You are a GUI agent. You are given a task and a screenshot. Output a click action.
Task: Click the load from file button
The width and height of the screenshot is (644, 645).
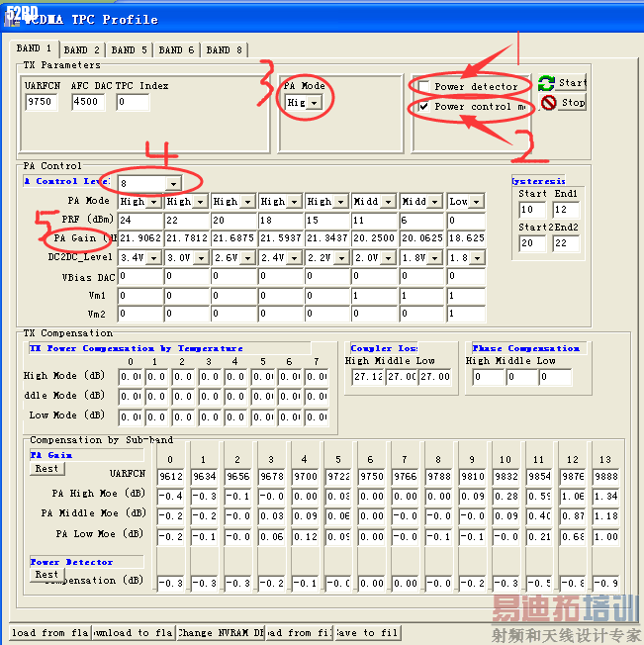[x=300, y=633]
